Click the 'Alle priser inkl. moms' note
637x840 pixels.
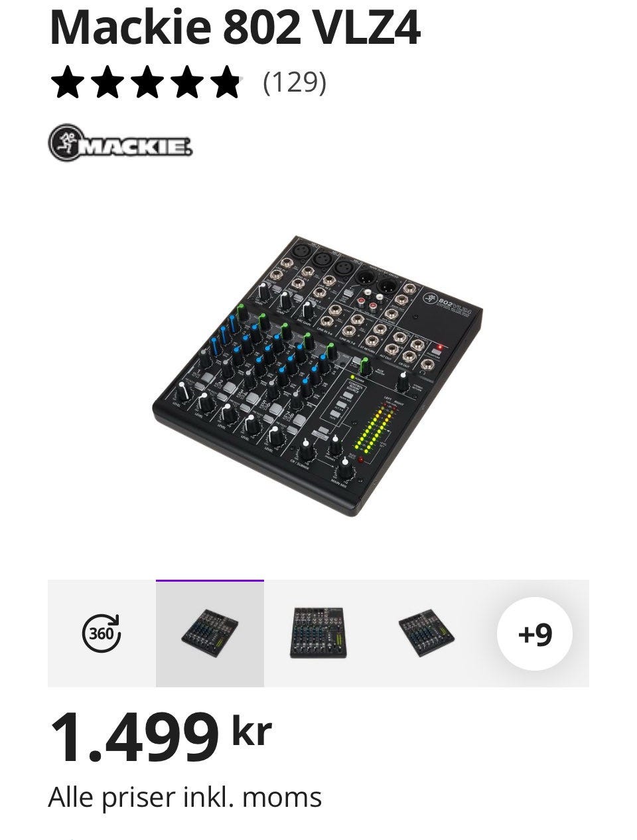coord(185,797)
